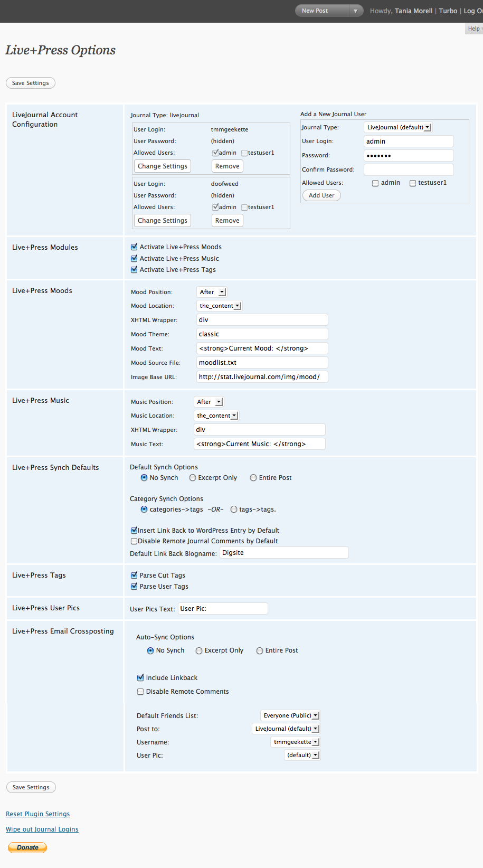Click the new User Login field
Viewport: 483px width, 868px height.
click(409, 141)
